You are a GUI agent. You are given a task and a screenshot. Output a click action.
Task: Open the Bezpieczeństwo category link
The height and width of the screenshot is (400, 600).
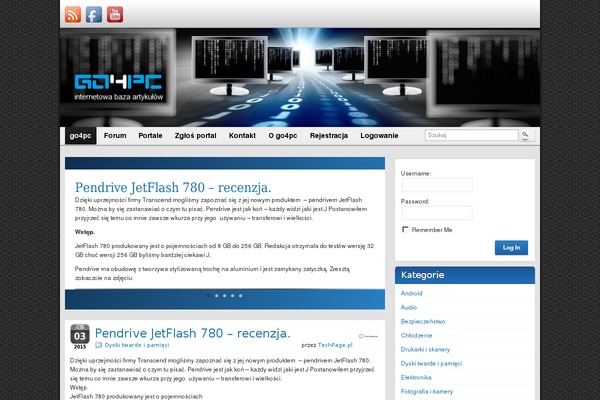point(423,321)
